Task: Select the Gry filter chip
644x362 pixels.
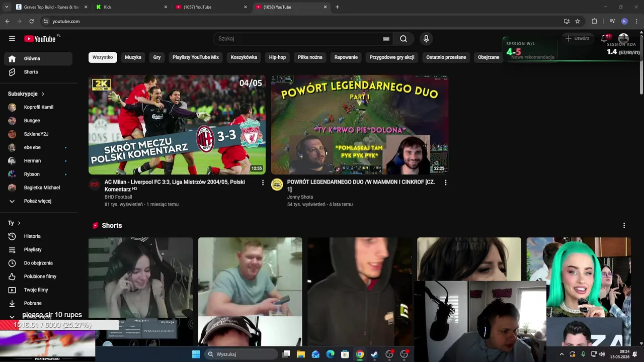Action: [x=157, y=57]
